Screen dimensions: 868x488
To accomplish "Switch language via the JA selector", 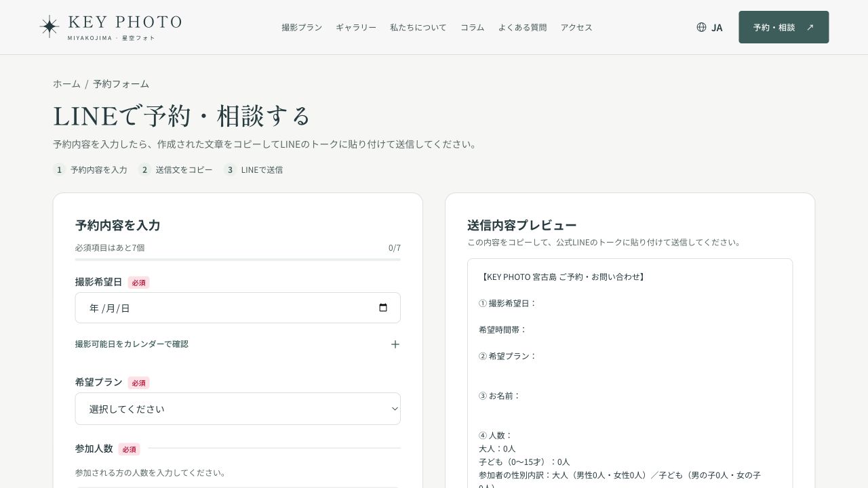I will 709,27.
